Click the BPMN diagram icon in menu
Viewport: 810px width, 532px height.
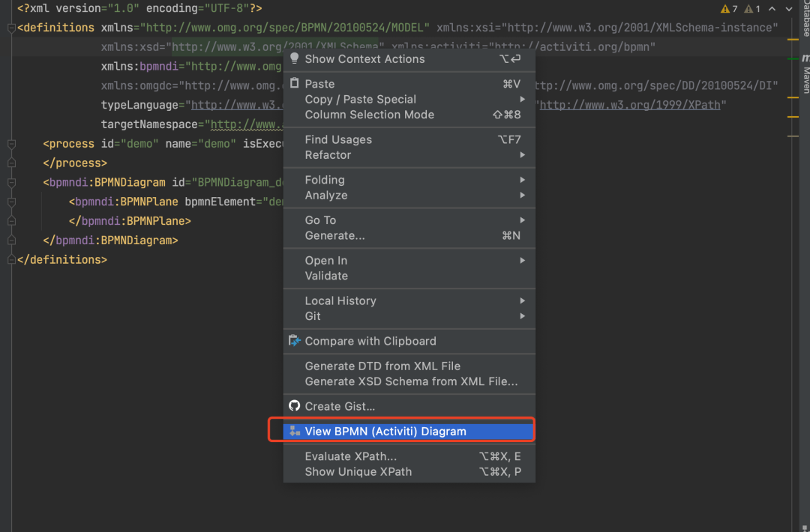(295, 431)
